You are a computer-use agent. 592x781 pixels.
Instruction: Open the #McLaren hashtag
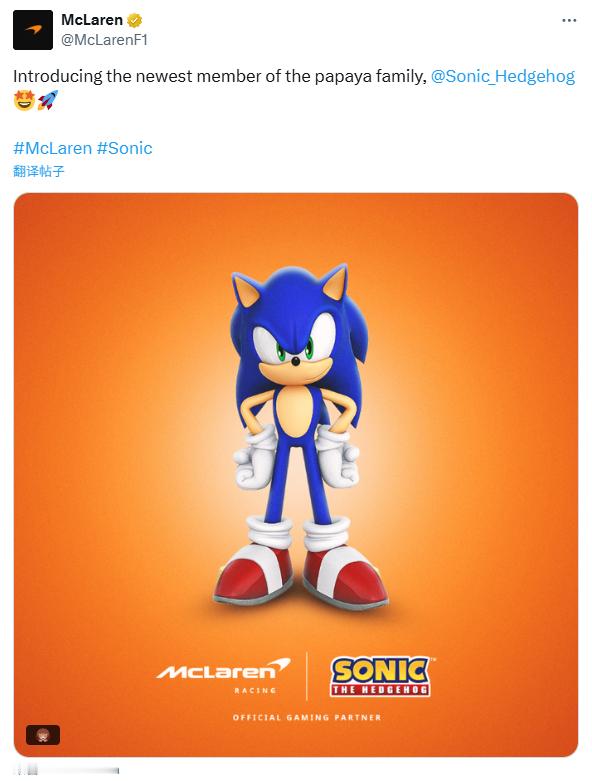(53, 148)
